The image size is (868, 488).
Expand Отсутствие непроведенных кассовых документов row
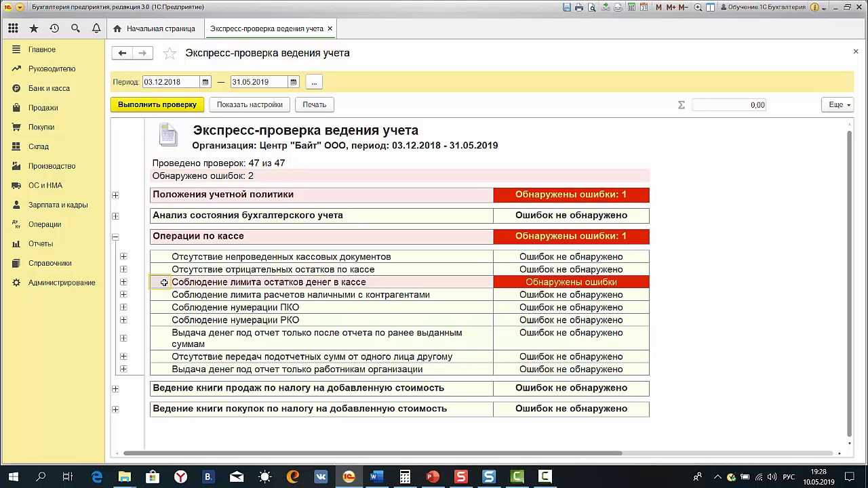(123, 256)
